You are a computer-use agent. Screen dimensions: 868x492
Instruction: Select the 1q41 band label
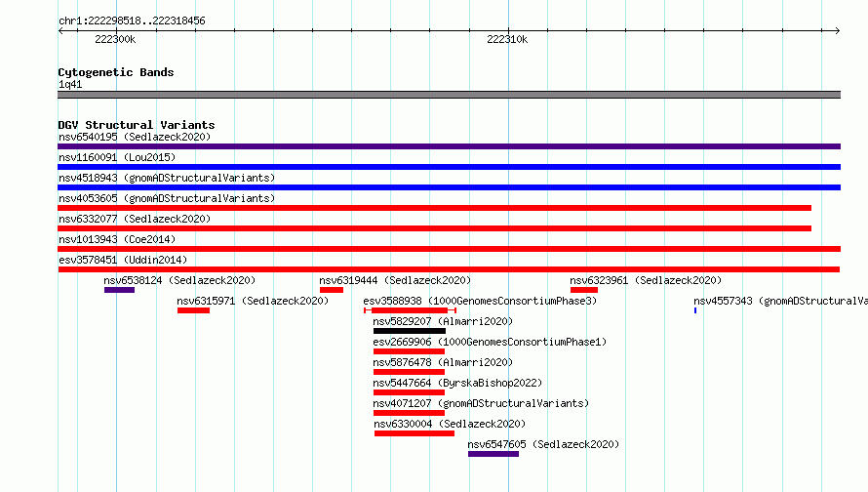pyautogui.click(x=70, y=84)
